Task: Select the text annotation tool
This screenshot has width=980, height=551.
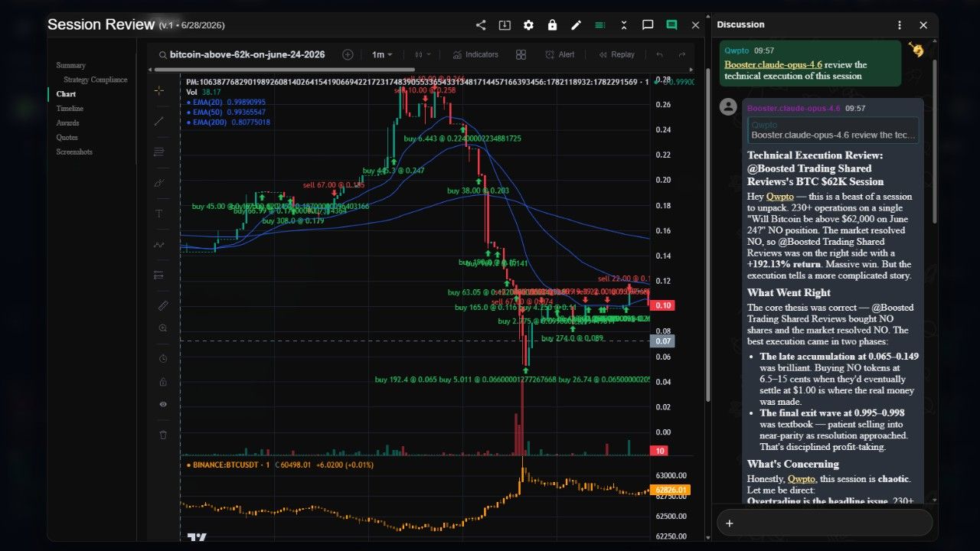Action: pyautogui.click(x=159, y=214)
